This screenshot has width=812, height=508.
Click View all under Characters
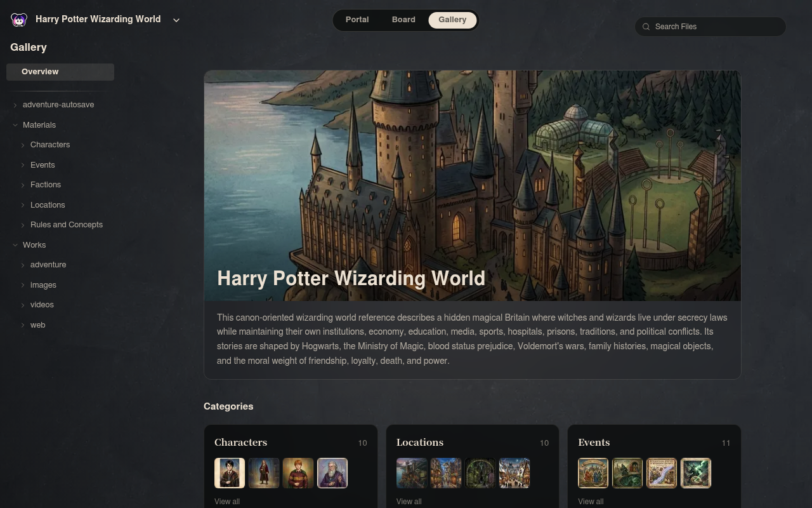pyautogui.click(x=227, y=502)
